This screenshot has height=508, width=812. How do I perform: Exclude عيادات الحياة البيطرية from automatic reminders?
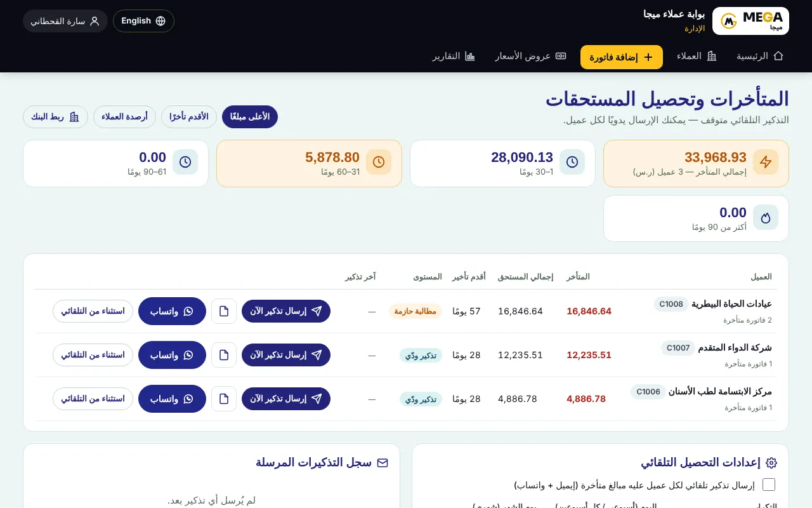tap(93, 311)
